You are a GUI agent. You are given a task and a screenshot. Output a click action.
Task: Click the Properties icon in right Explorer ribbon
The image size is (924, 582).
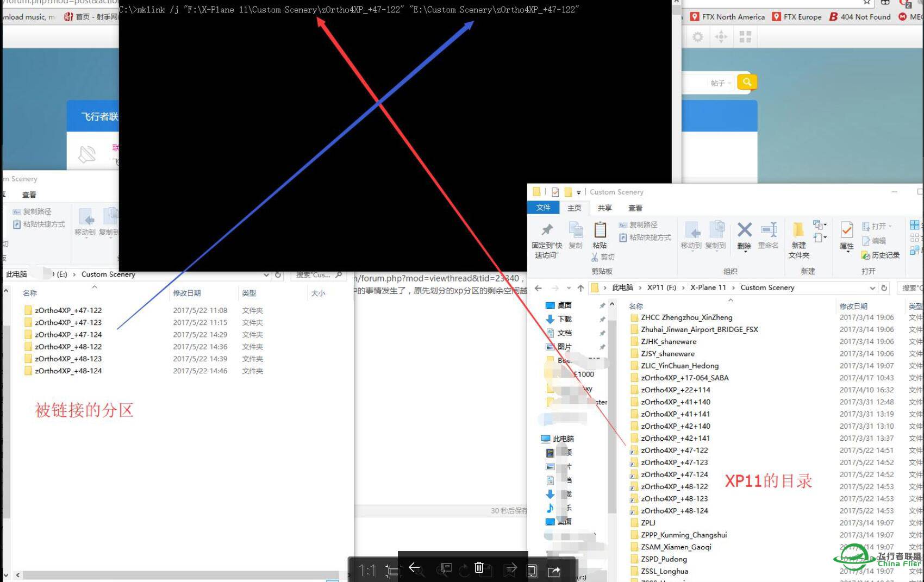point(847,230)
